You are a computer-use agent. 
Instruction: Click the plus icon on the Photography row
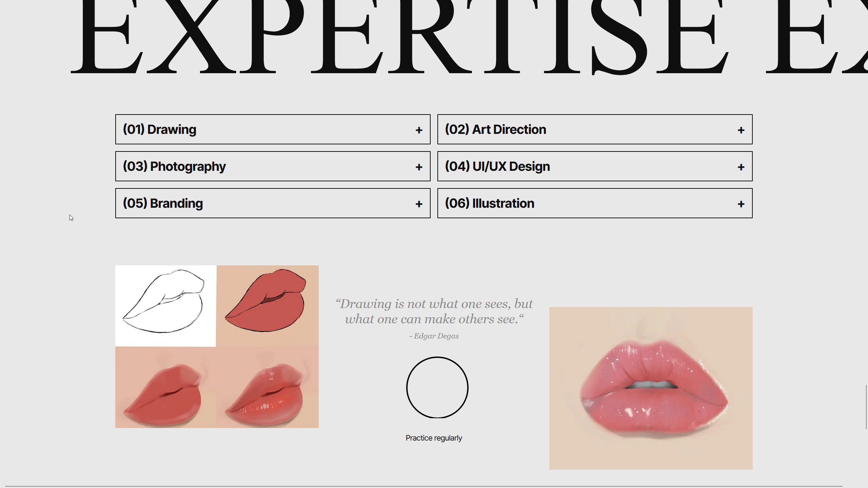point(419,166)
